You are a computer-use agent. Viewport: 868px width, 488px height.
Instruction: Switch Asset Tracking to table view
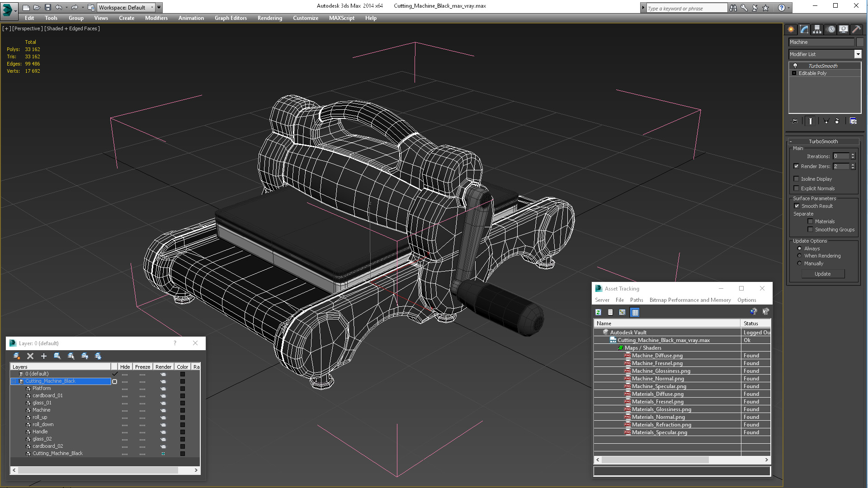click(x=635, y=312)
